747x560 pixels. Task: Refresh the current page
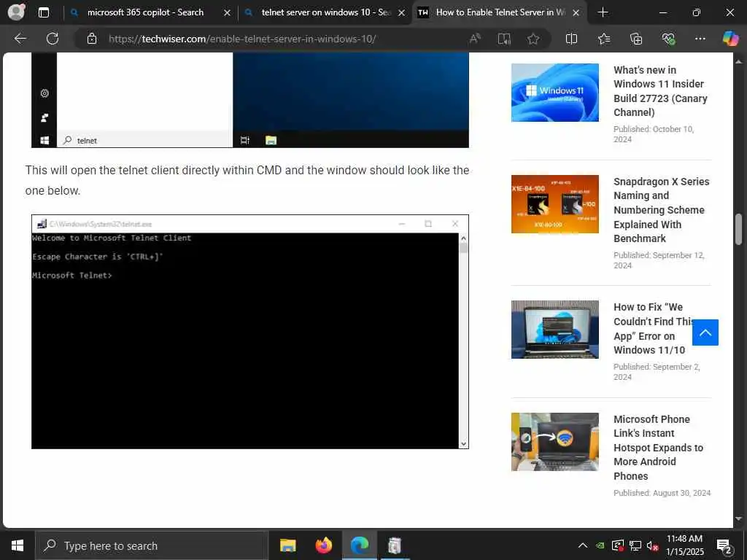[x=53, y=39]
